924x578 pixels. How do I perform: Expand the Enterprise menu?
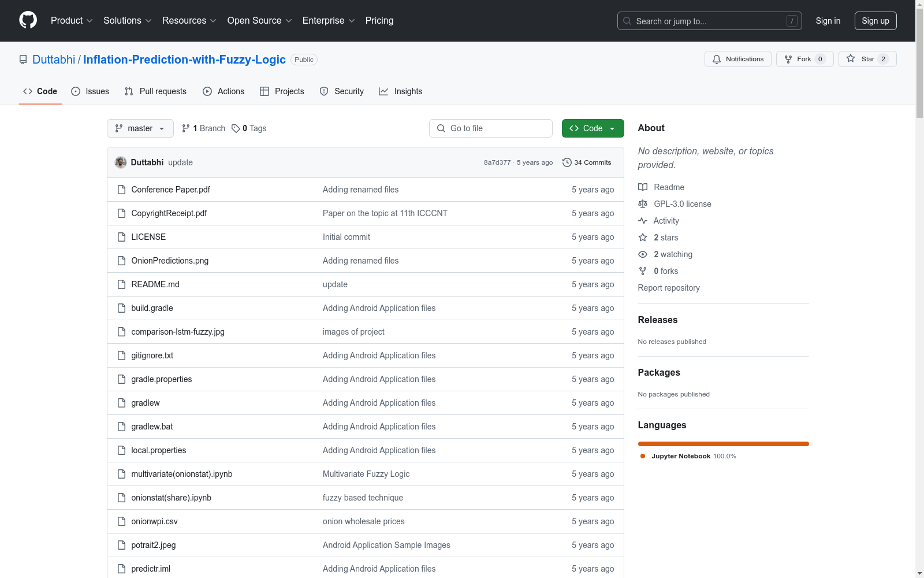pos(329,20)
